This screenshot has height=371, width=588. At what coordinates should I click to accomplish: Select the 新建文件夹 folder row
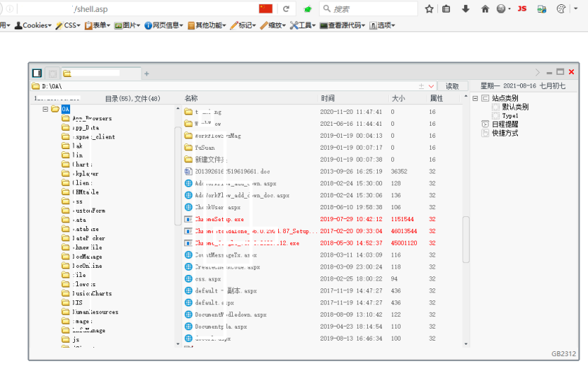tap(211, 160)
